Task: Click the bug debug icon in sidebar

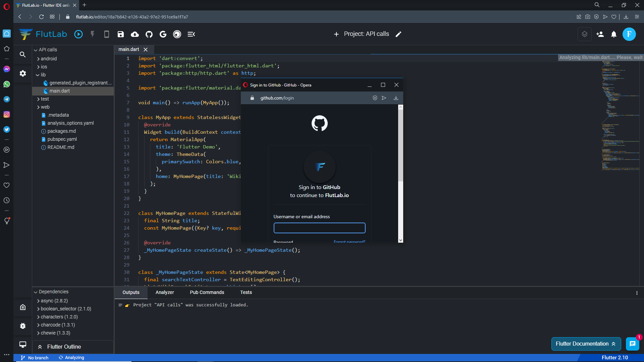Action: pyautogui.click(x=23, y=326)
